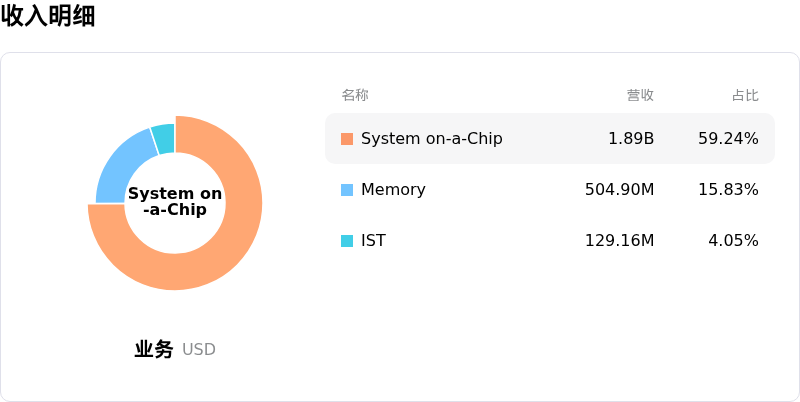Screen dimensions: 800x402
Task: Select the IST row label
Action: [x=373, y=241]
